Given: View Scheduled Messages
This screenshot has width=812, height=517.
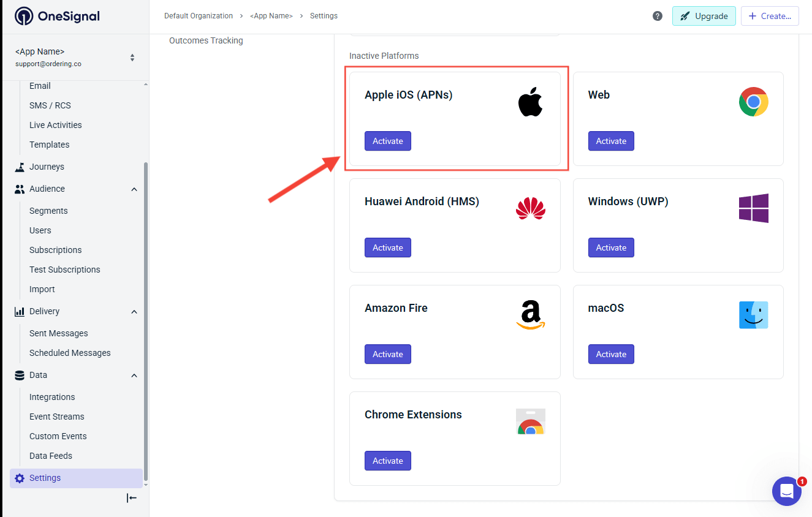Looking at the screenshot, I should [70, 353].
